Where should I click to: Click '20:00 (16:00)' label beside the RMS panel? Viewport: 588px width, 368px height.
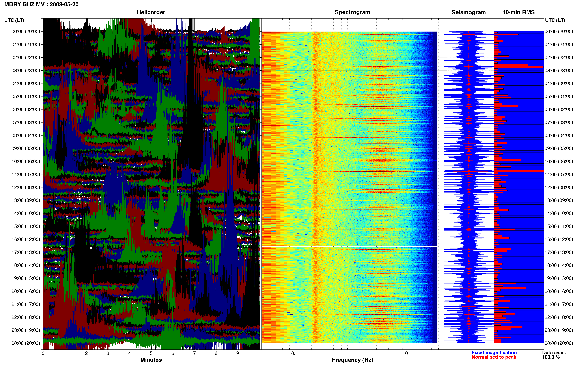pyautogui.click(x=559, y=291)
